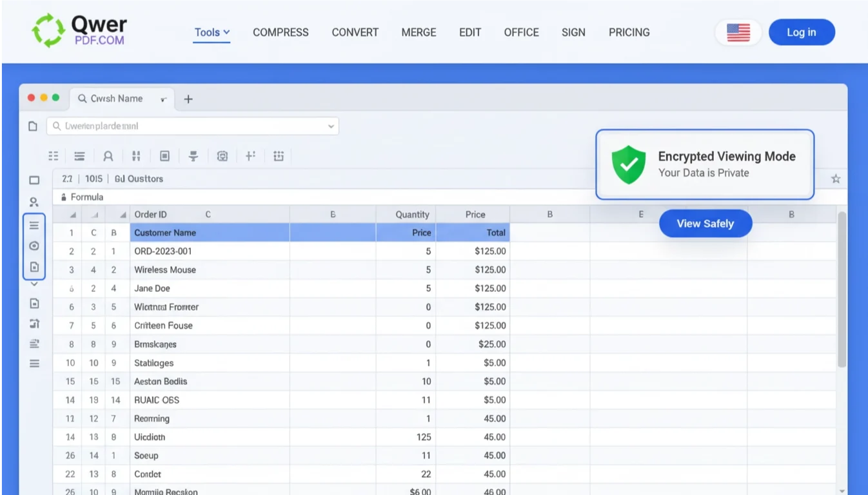Select the Jane Doe cell
The height and width of the screenshot is (495, 868).
[x=210, y=288]
